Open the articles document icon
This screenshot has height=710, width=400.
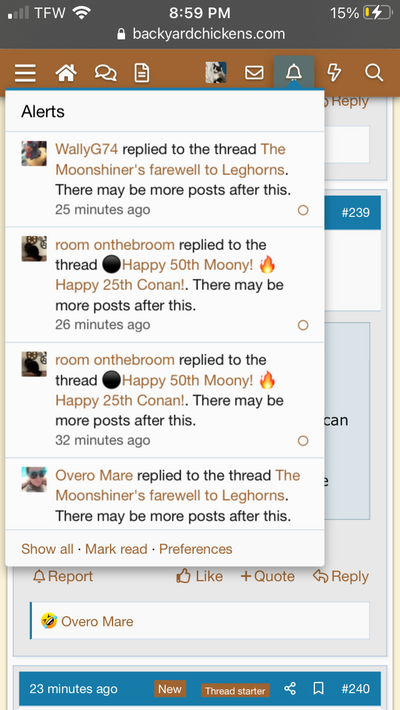[142, 72]
